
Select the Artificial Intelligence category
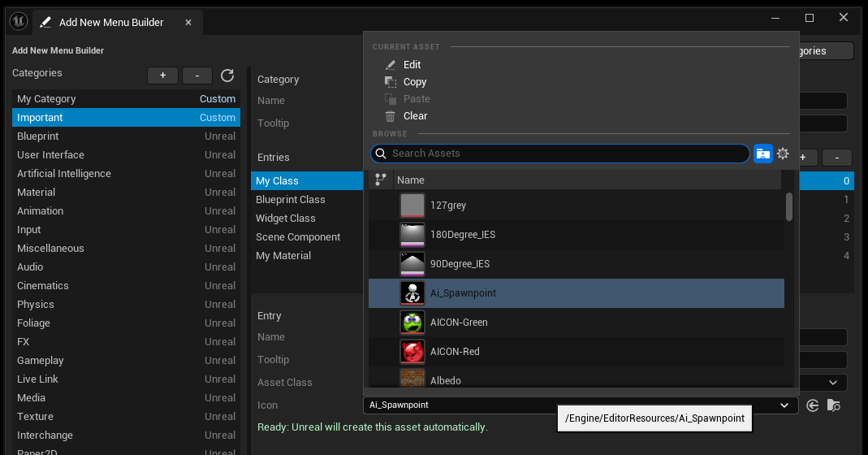click(x=126, y=173)
